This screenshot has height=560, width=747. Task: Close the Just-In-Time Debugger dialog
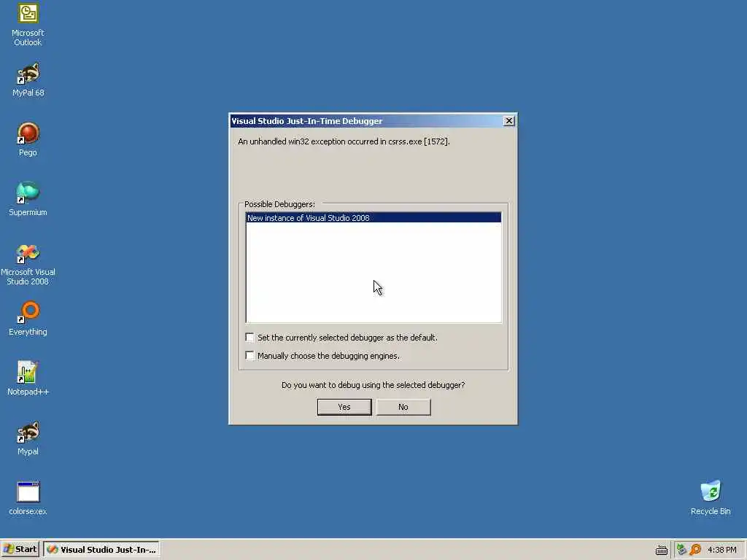pyautogui.click(x=508, y=121)
